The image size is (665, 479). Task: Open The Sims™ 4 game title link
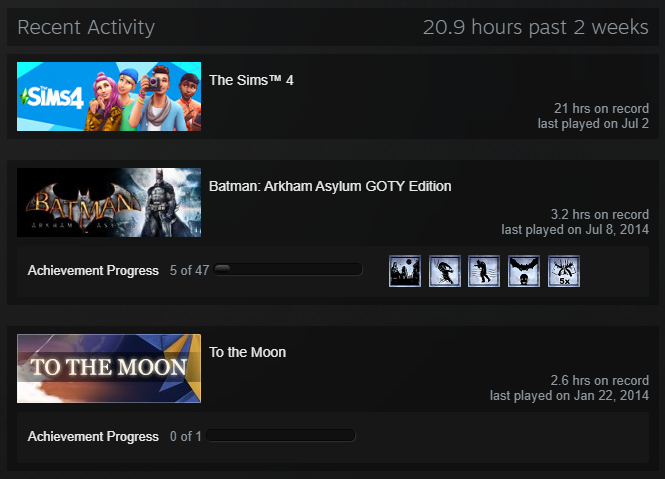click(x=251, y=80)
